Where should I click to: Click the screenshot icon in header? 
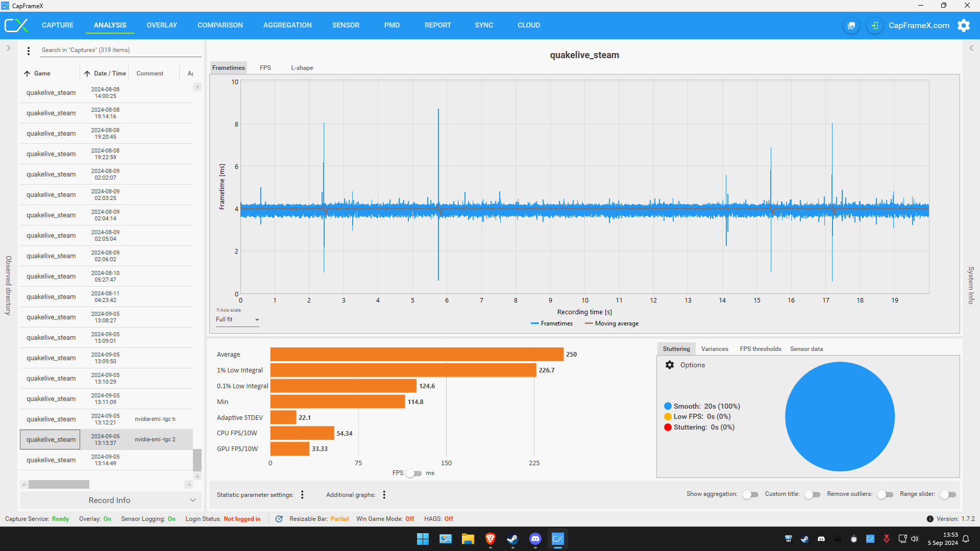click(x=851, y=26)
